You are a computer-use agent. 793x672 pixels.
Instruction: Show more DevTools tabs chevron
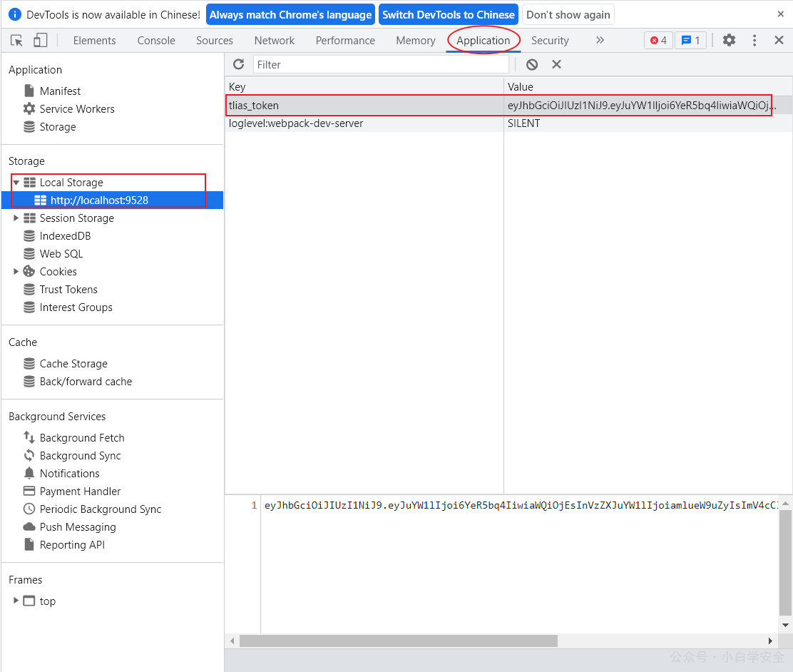[x=600, y=41]
